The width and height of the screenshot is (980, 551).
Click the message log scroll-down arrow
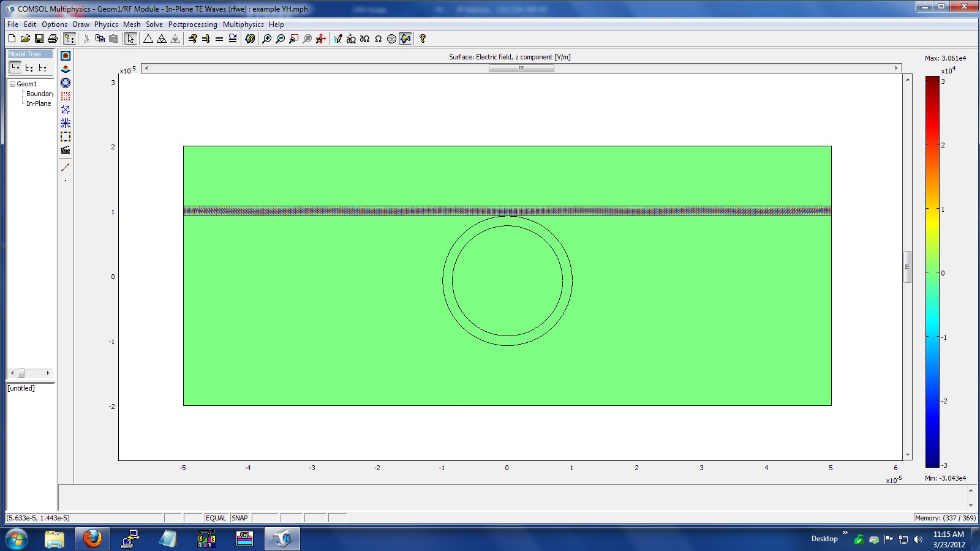pos(971,505)
